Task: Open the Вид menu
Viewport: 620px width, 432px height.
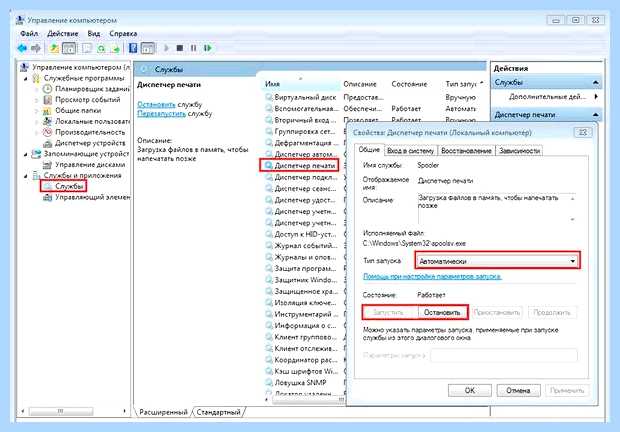Action: tap(94, 34)
